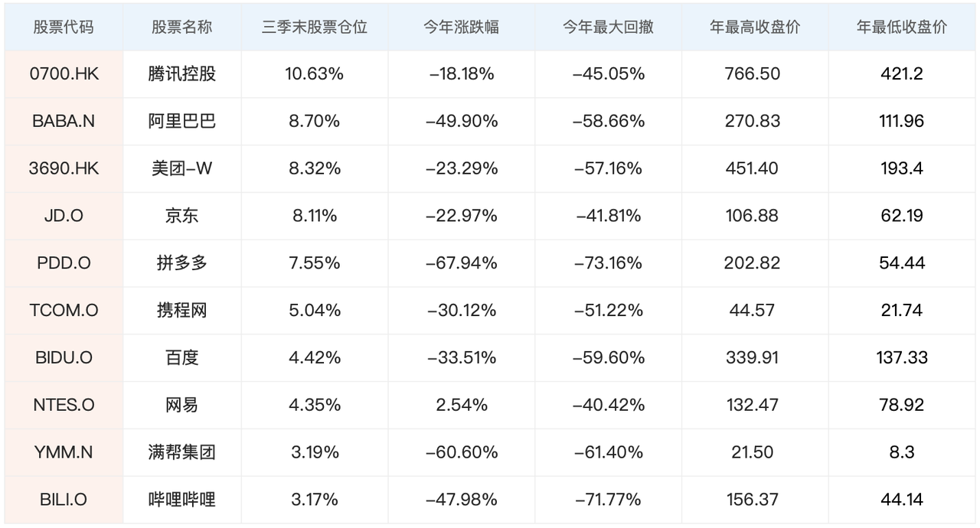Open the PDD.O ticker

point(64,263)
